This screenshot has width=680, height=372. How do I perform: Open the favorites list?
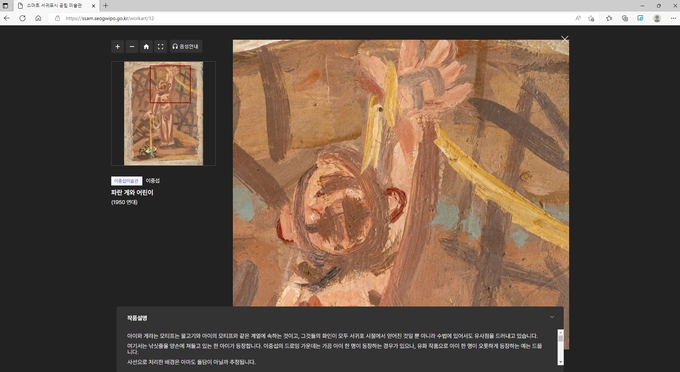[x=609, y=18]
